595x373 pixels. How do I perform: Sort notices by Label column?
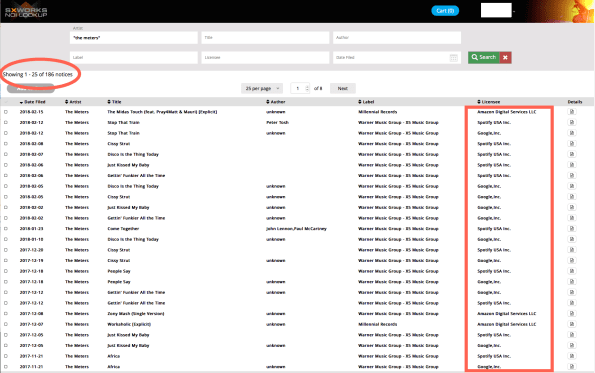pyautogui.click(x=366, y=102)
